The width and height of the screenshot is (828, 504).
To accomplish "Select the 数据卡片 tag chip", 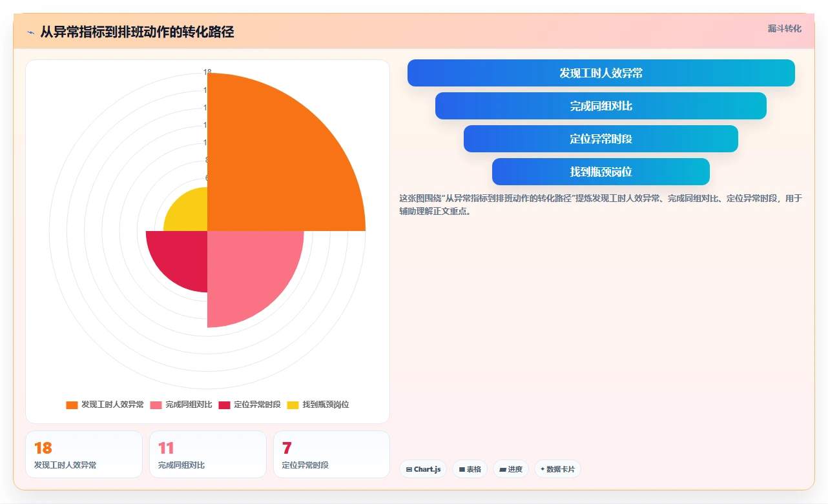I will (x=557, y=469).
